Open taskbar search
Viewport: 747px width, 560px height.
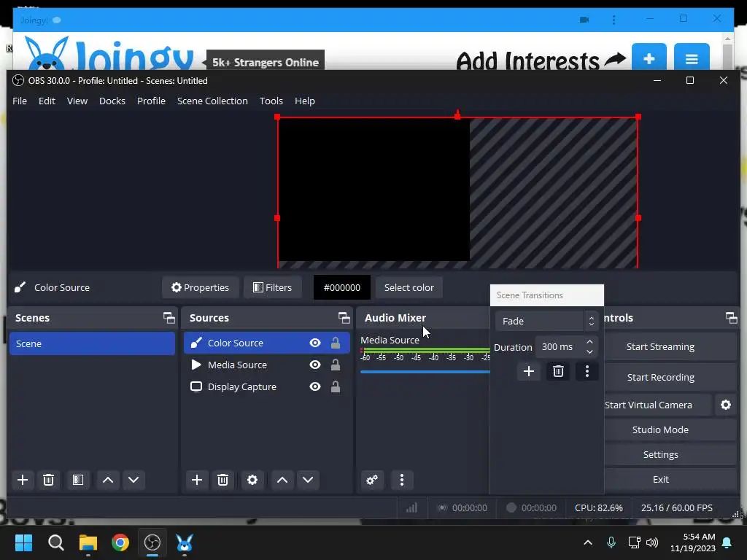click(x=55, y=542)
